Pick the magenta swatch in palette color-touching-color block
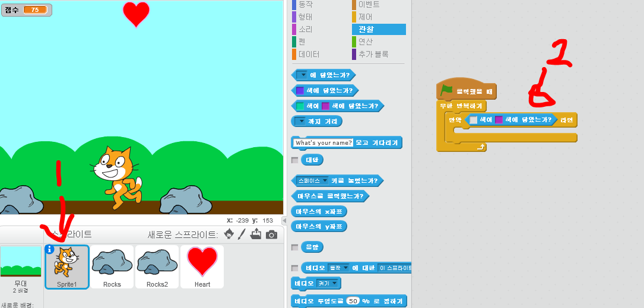644x308 pixels. tap(326, 106)
